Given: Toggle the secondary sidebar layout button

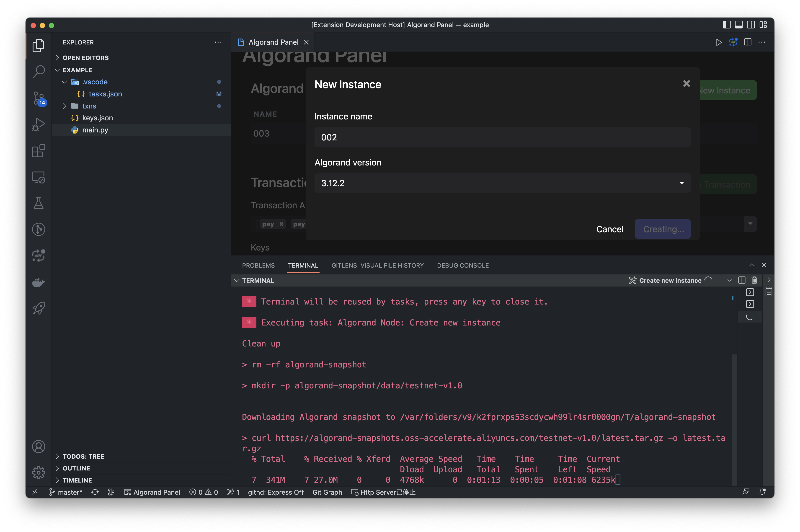Looking at the screenshot, I should tap(751, 25).
